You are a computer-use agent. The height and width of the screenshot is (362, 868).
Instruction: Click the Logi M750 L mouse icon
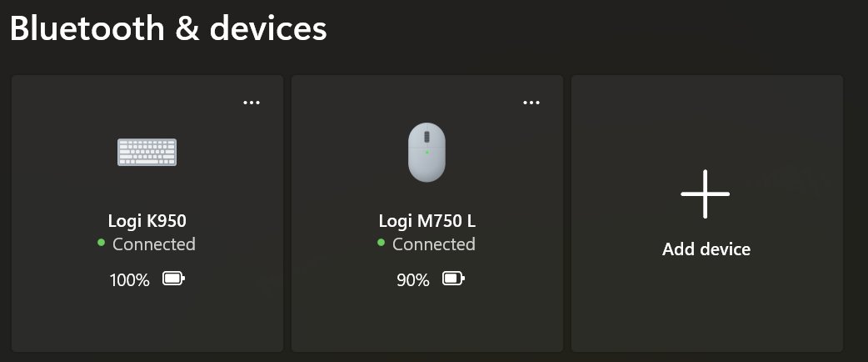pos(427,153)
